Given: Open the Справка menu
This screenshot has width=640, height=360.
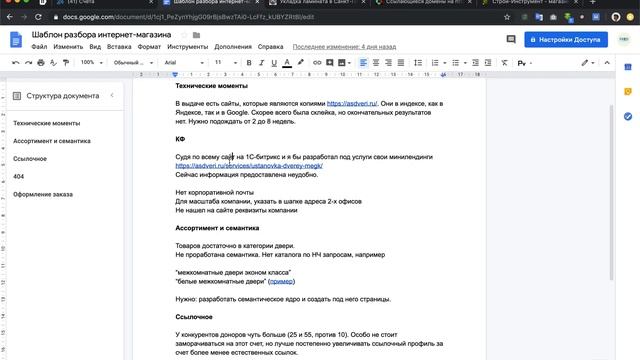Looking at the screenshot, I should [x=270, y=47].
